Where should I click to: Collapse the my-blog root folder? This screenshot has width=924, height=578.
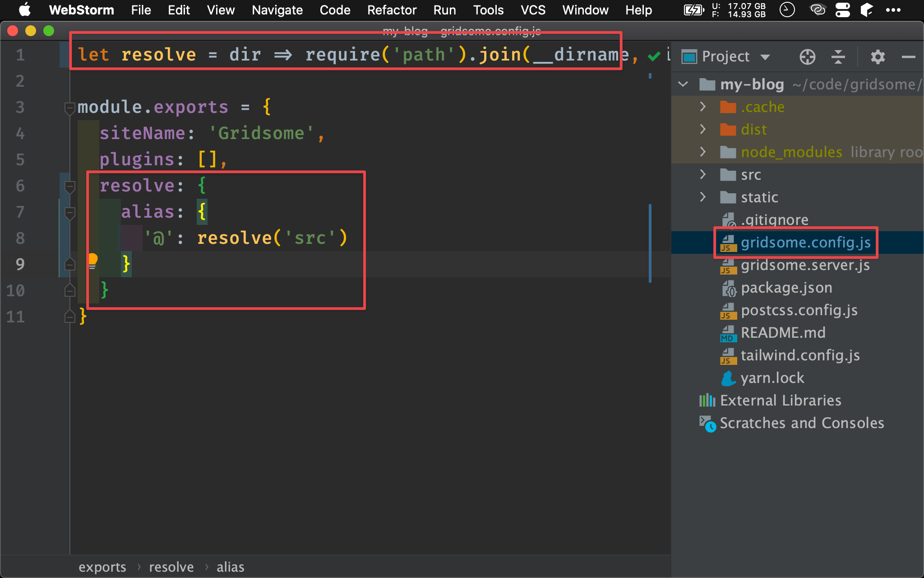click(x=683, y=84)
